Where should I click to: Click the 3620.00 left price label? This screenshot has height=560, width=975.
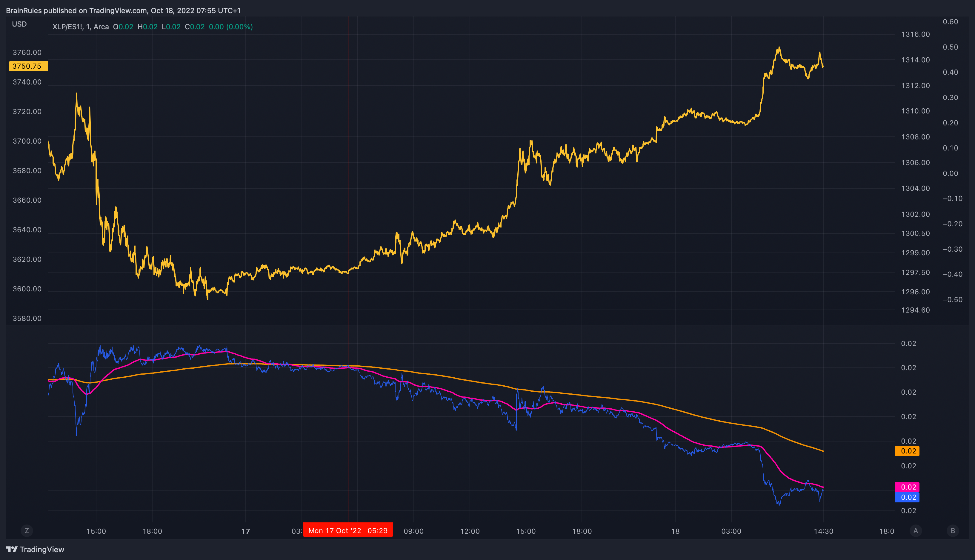click(27, 259)
